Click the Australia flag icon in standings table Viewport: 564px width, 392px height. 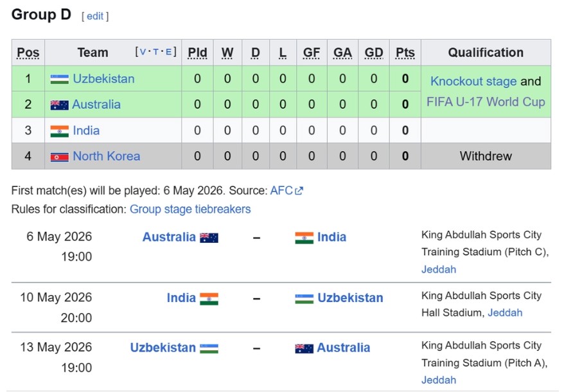click(59, 105)
